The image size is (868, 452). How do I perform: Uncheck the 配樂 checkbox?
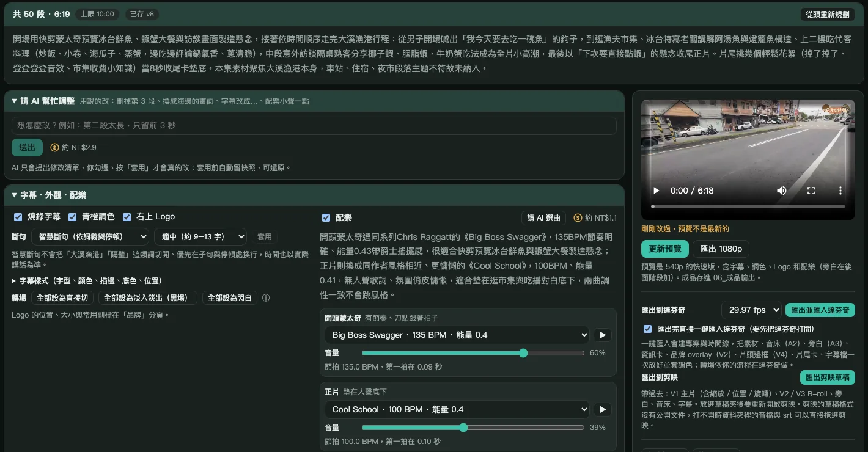pos(326,218)
